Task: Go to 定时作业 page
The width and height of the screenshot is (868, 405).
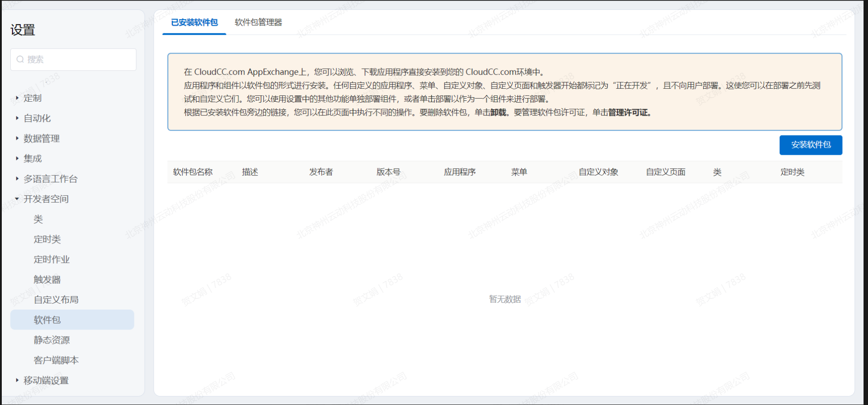Action: 51,259
